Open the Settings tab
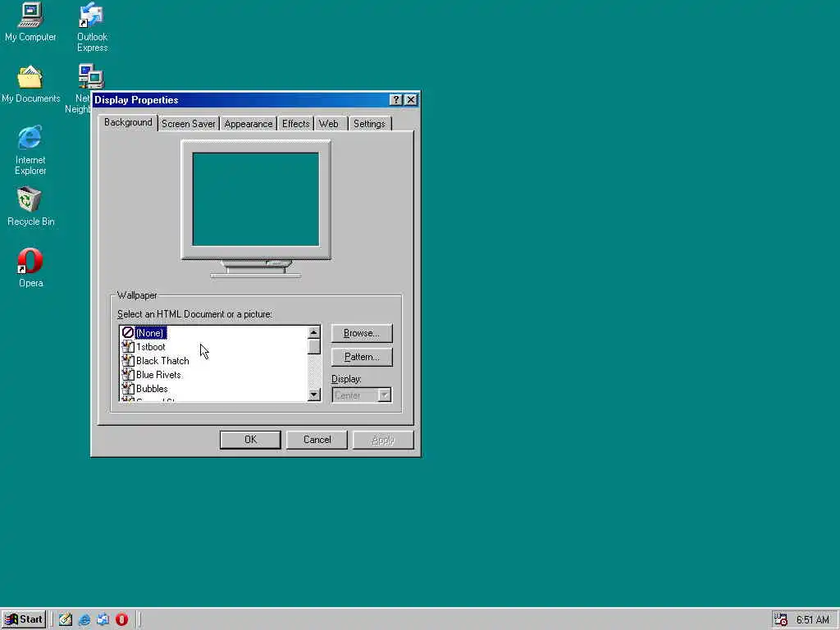 tap(370, 124)
